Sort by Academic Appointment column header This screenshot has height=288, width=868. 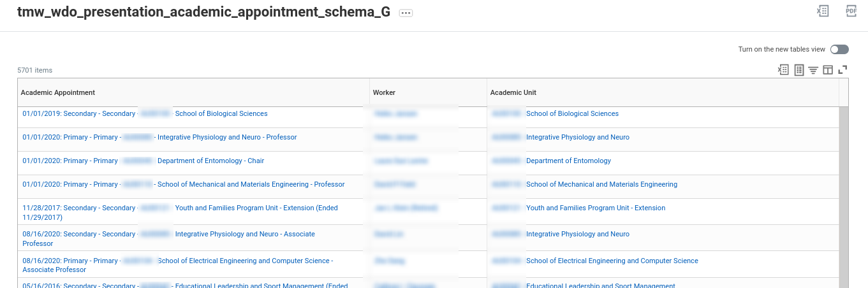[58, 92]
